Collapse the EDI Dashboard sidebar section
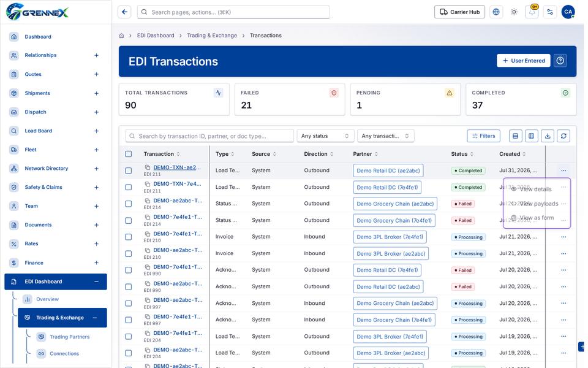 click(x=96, y=282)
